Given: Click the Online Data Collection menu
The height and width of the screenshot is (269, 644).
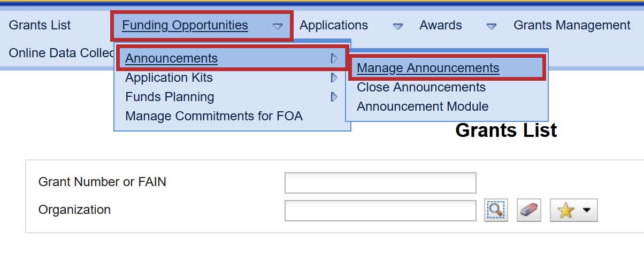Looking at the screenshot, I should (59, 53).
